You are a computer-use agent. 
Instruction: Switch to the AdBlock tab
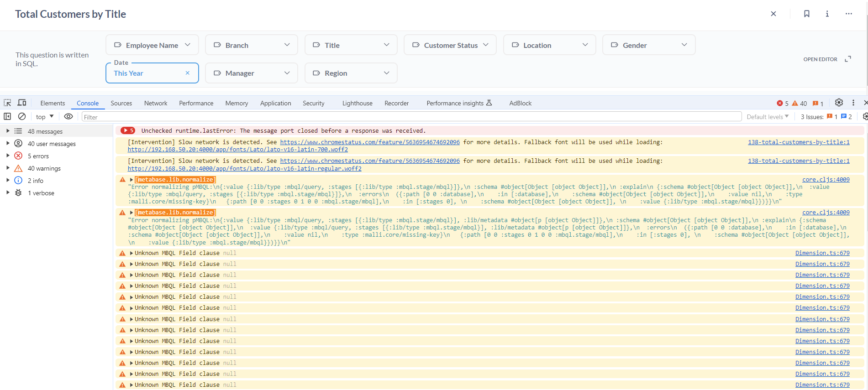[520, 103]
